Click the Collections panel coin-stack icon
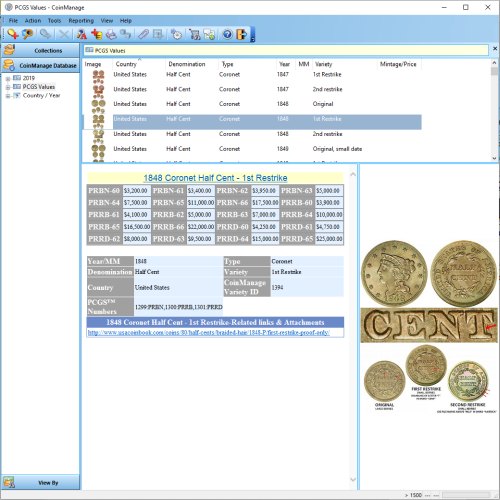The width and height of the screenshot is (500, 500). pyautogui.click(x=9, y=50)
